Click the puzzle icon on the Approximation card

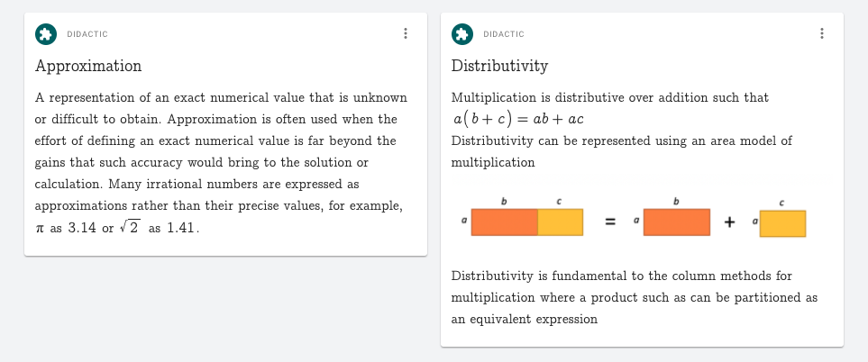click(x=45, y=34)
